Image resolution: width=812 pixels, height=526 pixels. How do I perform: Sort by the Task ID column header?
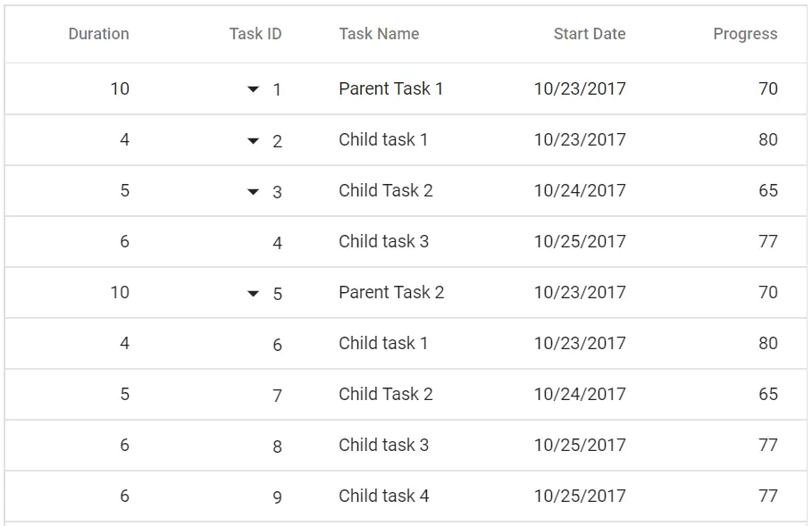pyautogui.click(x=256, y=34)
